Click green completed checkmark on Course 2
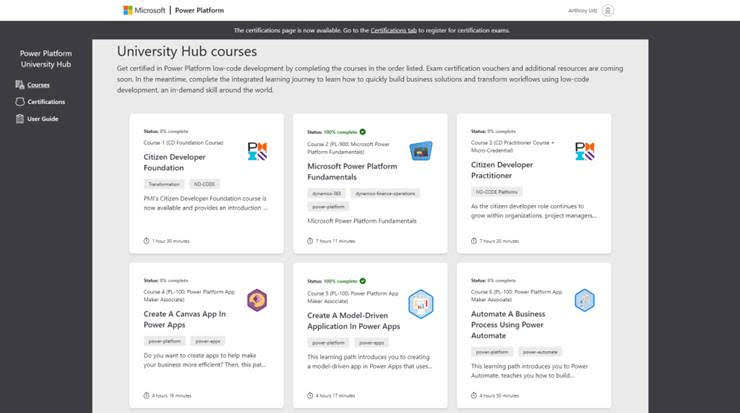Image resolution: width=740 pixels, height=413 pixels. 362,132
